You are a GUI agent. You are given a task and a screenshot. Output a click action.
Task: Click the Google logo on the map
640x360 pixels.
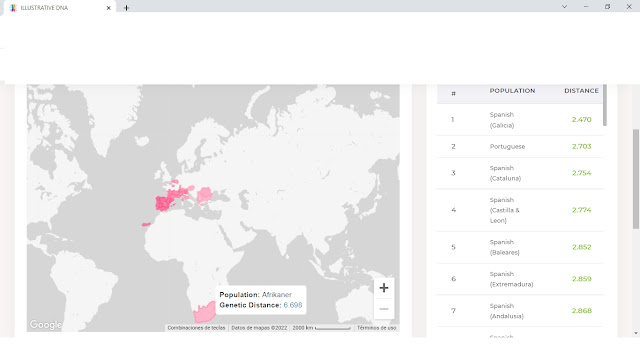pos(45,324)
